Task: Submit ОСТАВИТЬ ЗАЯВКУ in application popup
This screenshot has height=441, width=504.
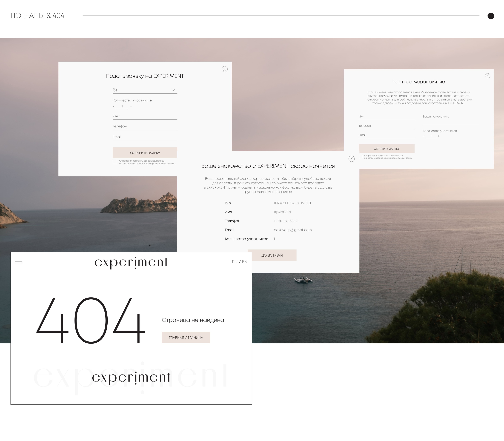Action: point(145,153)
